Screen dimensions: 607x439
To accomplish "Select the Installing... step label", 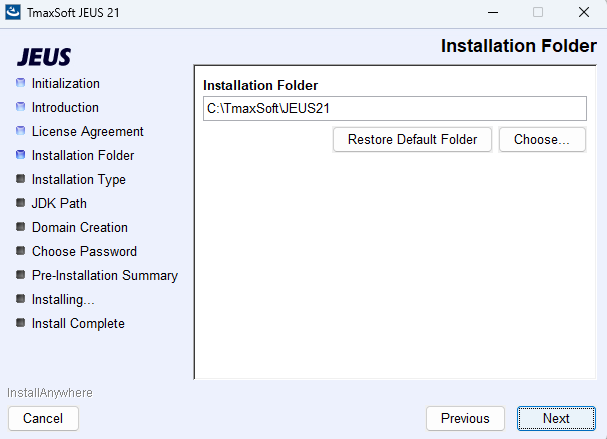I will coord(63,300).
